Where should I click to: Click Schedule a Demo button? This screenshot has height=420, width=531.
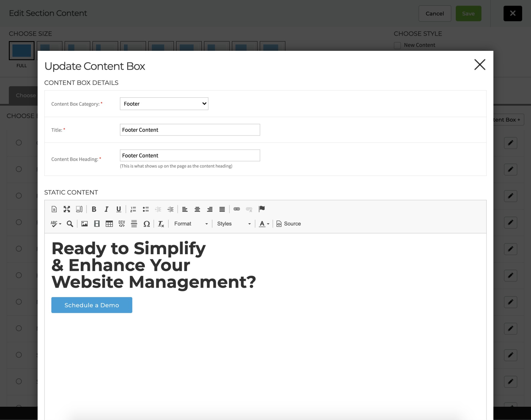(x=92, y=305)
